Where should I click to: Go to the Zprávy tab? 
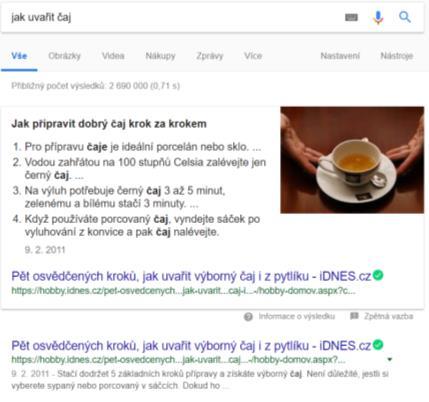pyautogui.click(x=210, y=56)
